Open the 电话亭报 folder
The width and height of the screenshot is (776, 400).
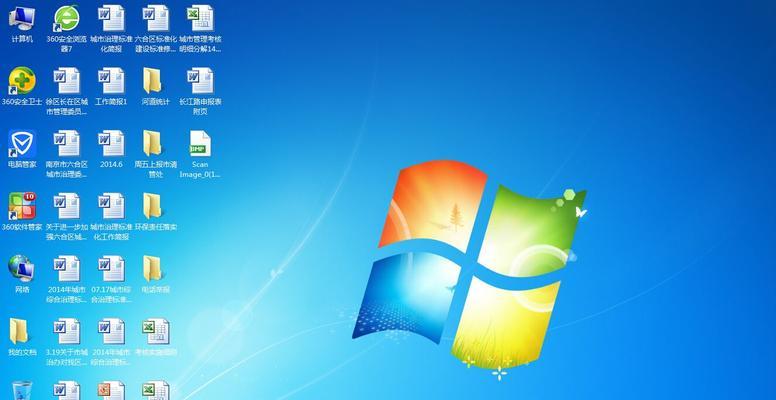(156, 274)
